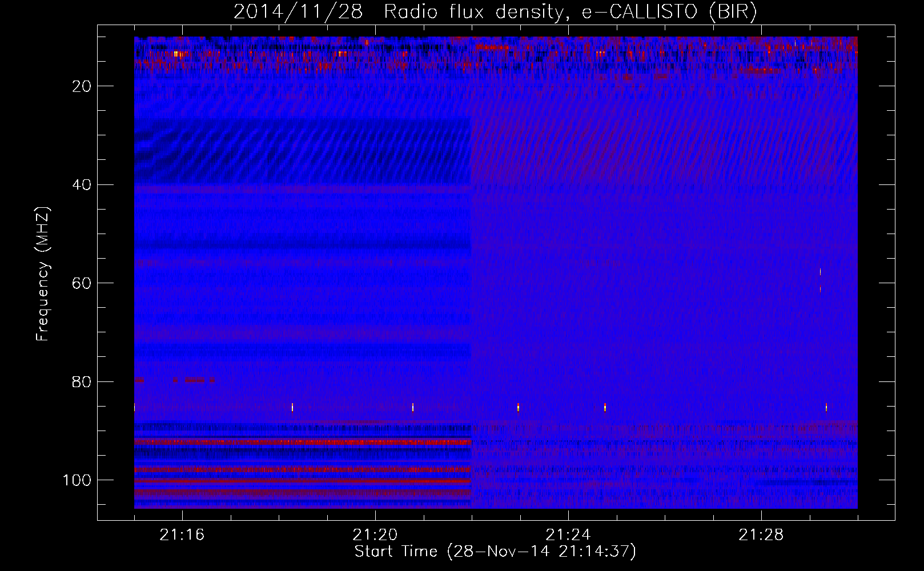Click the 'Frequency (MHZ)' axis label
924x571 pixels.
coord(43,274)
